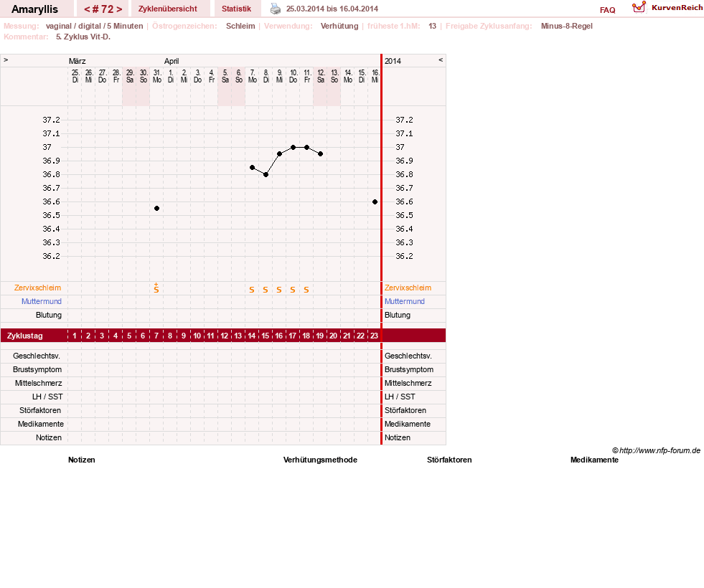This screenshot has height=588, width=704.
Task: Click the bottom Notizen heading
Action: coord(82,460)
